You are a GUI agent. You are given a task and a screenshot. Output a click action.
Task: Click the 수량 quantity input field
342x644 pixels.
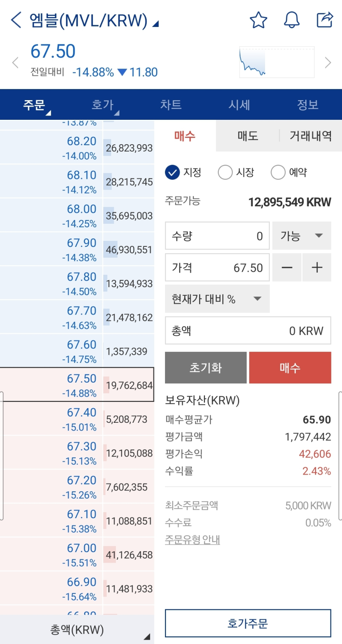[217, 236]
